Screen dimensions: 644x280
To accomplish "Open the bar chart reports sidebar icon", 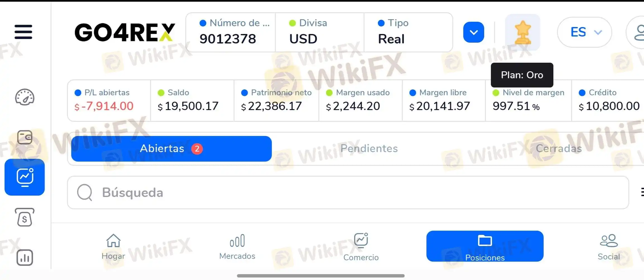I will pos(25,257).
